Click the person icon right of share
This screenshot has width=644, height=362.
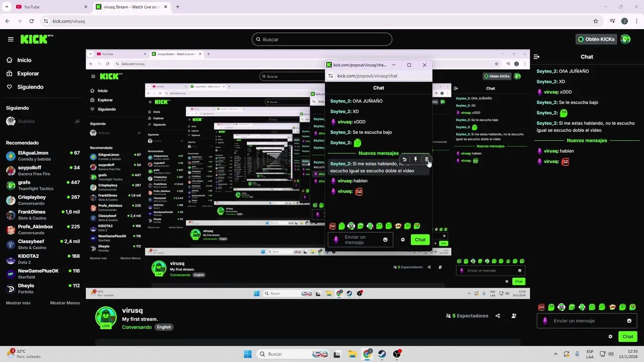pos(514,316)
